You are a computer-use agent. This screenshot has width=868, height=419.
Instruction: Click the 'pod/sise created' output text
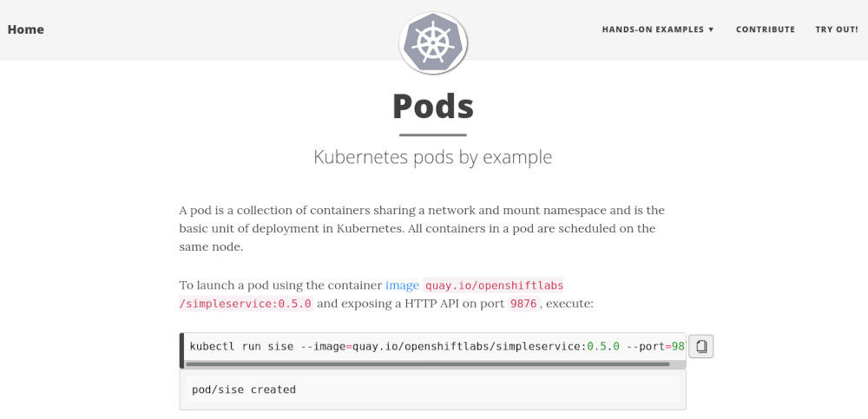(x=244, y=390)
